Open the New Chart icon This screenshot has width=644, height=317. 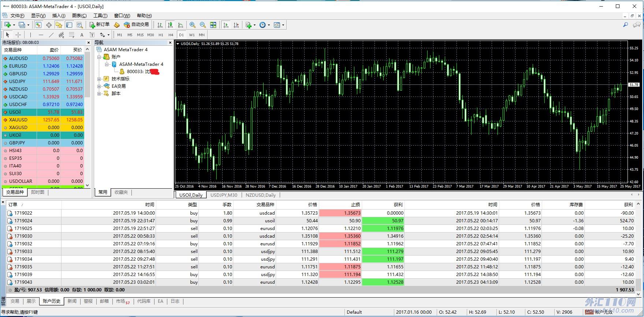[7, 25]
